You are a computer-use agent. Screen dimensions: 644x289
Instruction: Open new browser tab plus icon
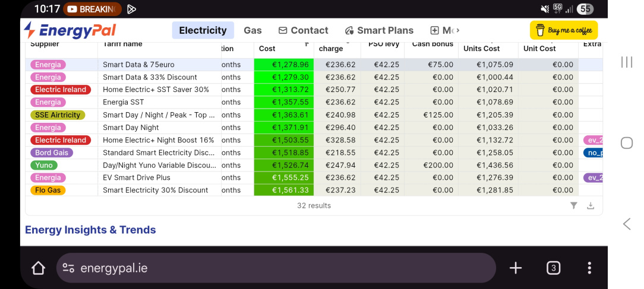[x=516, y=268]
